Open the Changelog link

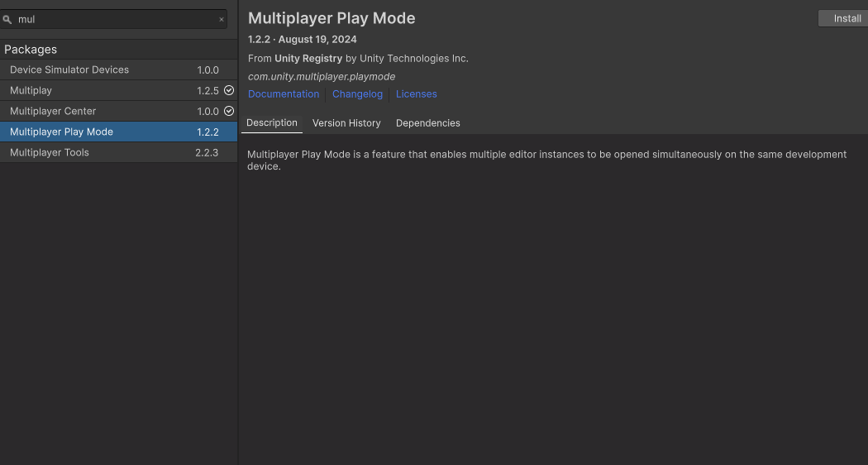click(357, 94)
